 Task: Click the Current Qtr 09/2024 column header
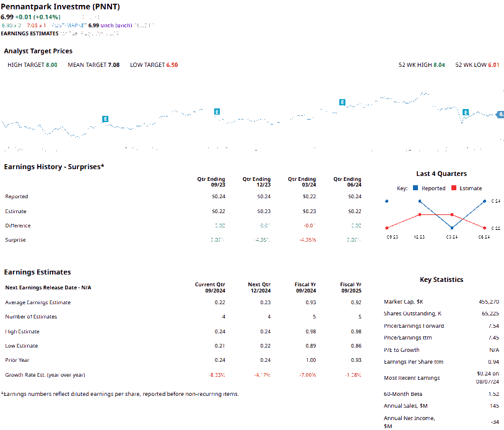pos(211,287)
